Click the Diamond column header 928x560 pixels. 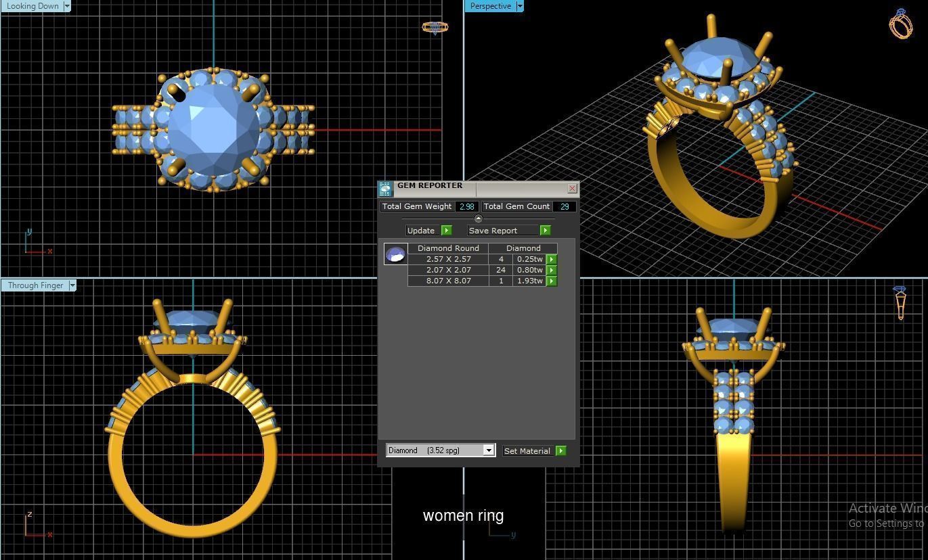tap(523, 248)
